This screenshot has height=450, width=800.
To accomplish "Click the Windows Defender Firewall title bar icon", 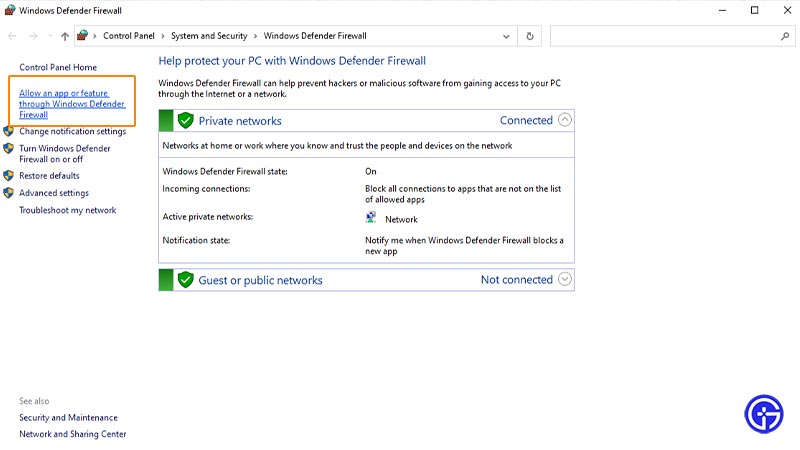I will click(10, 10).
